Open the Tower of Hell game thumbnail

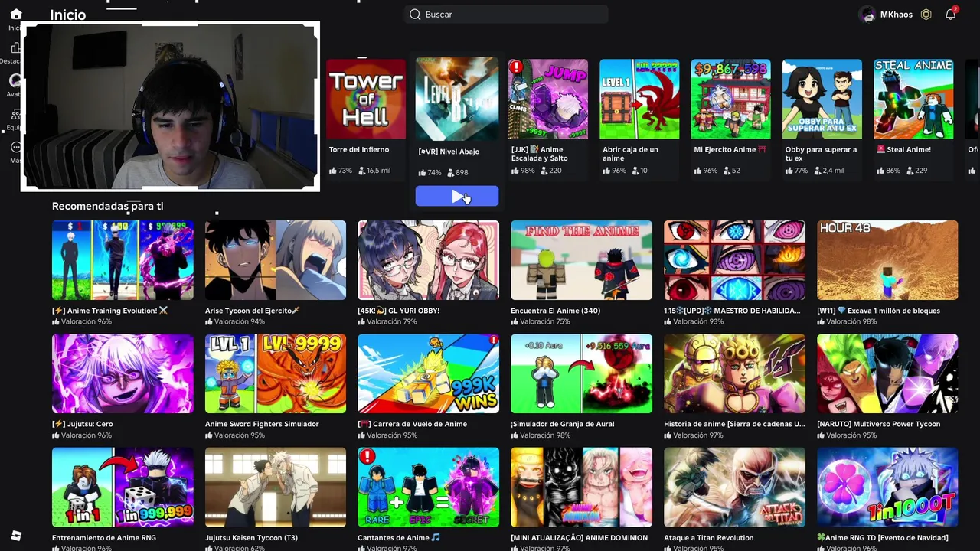[x=366, y=99]
